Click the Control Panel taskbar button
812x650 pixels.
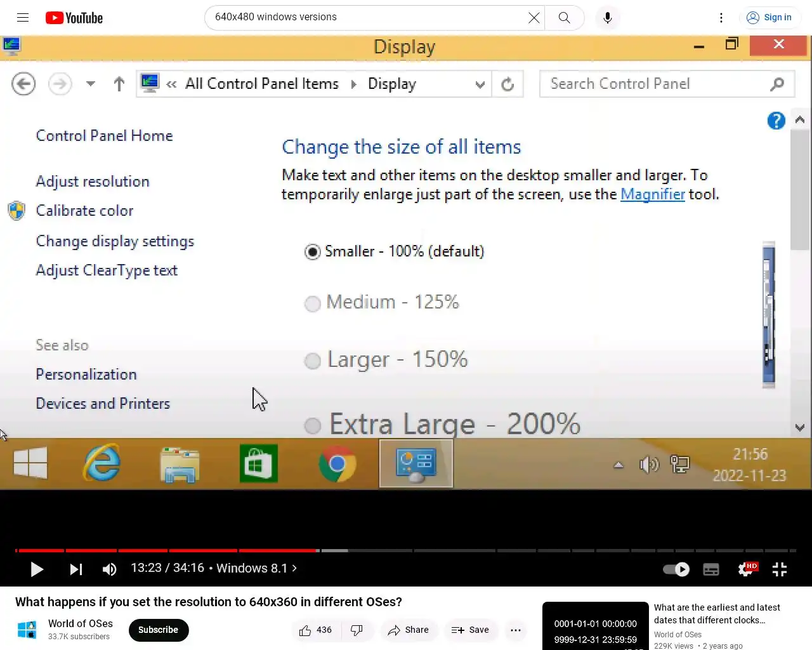click(x=416, y=465)
